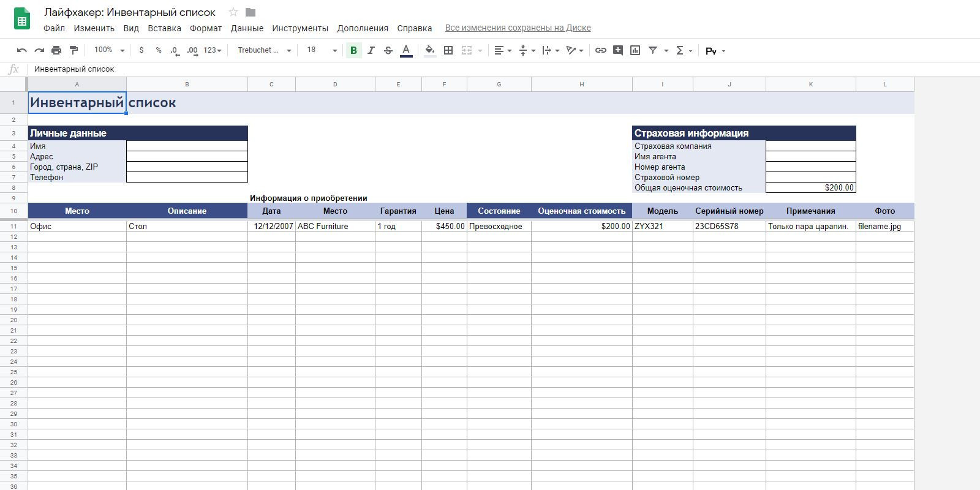
Task: Open the Формат menu
Action: pos(206,28)
